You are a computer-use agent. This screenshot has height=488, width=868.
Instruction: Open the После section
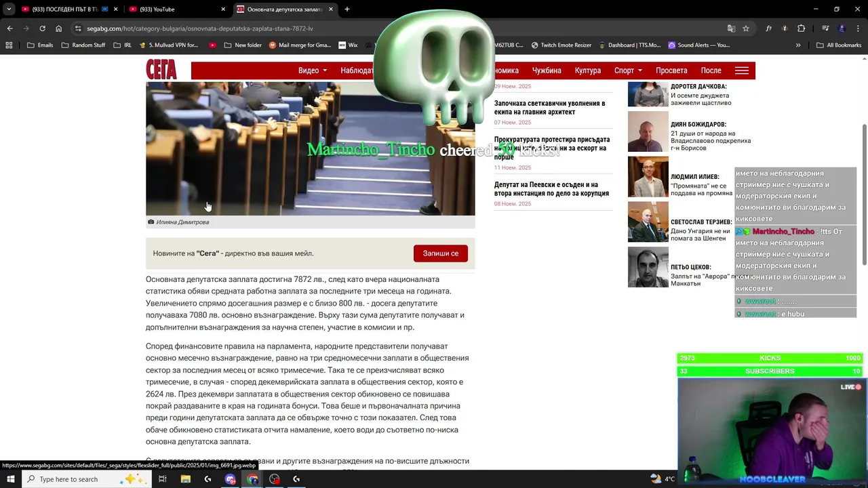pos(711,70)
